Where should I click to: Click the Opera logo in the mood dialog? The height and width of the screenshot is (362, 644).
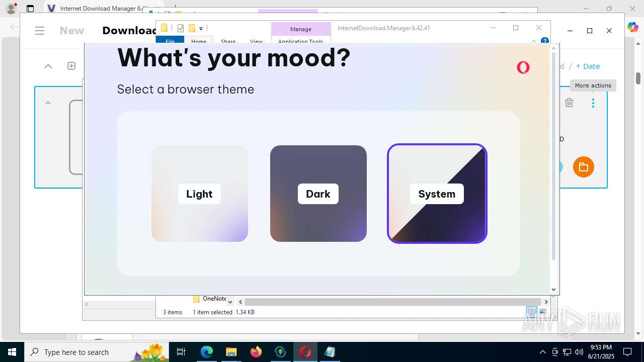click(523, 67)
